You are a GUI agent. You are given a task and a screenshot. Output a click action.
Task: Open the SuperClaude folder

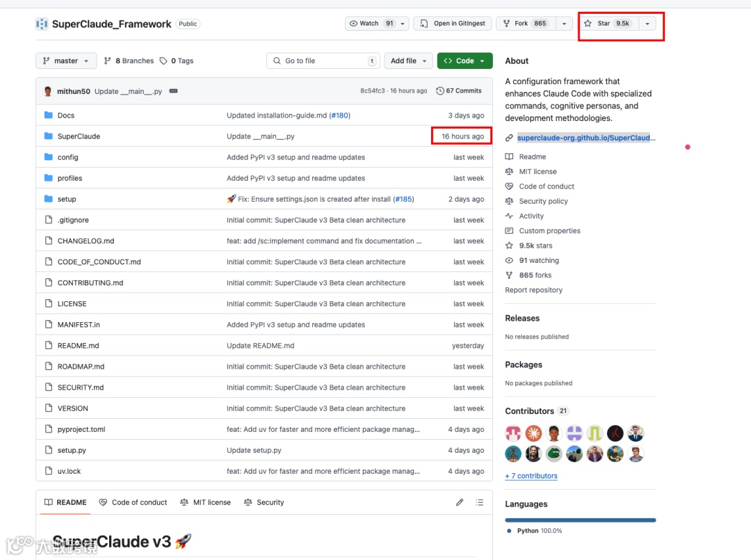point(79,136)
